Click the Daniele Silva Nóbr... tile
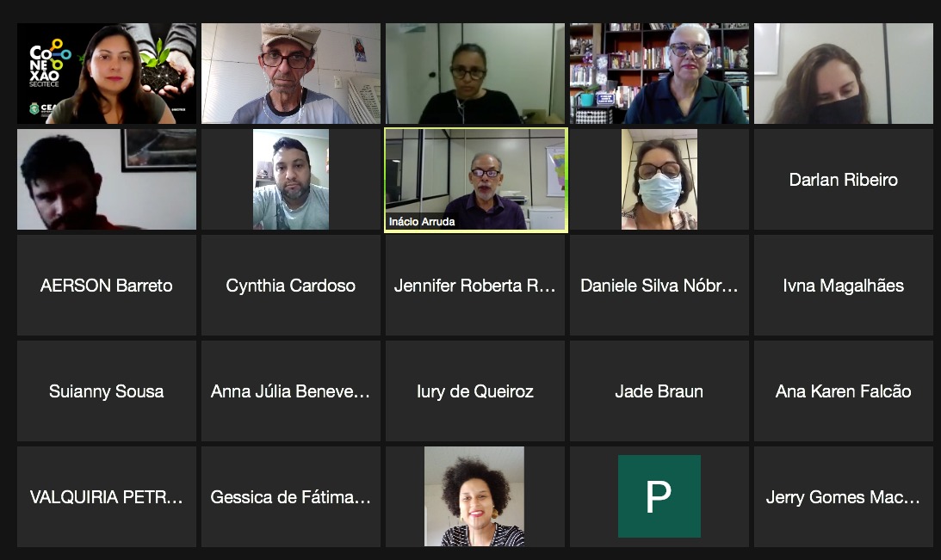 (659, 286)
